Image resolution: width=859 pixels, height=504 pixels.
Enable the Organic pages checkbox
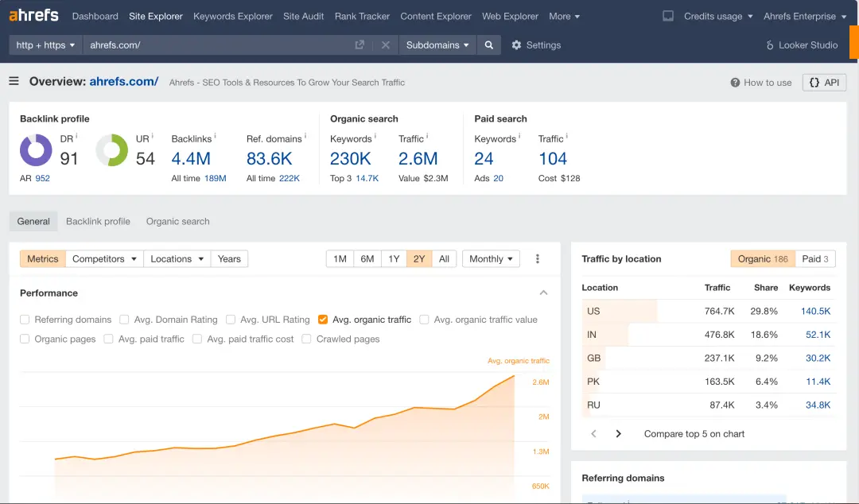point(25,339)
